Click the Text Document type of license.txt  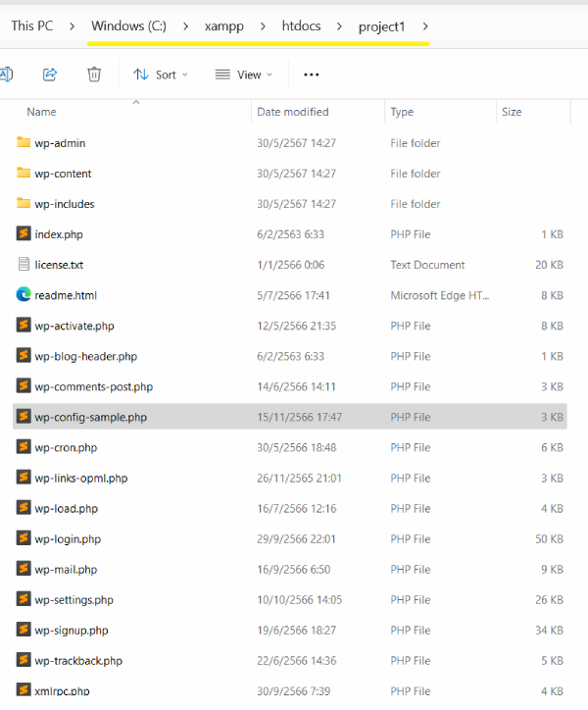pyautogui.click(x=427, y=265)
